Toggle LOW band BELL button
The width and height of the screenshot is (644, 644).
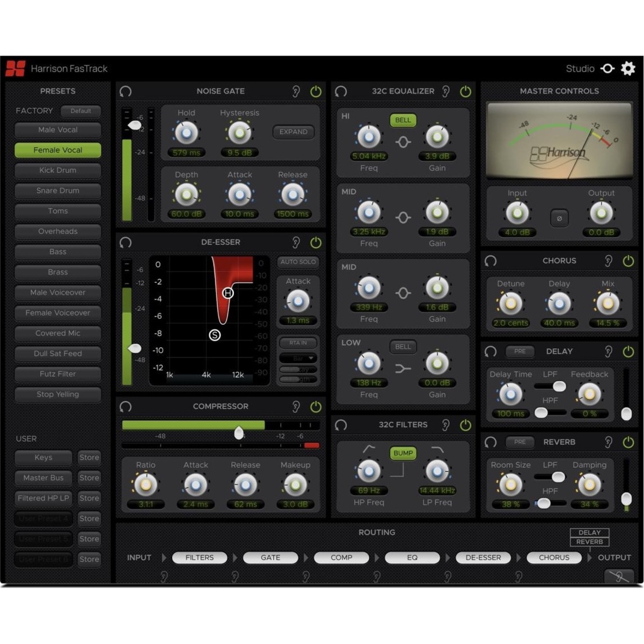403,347
